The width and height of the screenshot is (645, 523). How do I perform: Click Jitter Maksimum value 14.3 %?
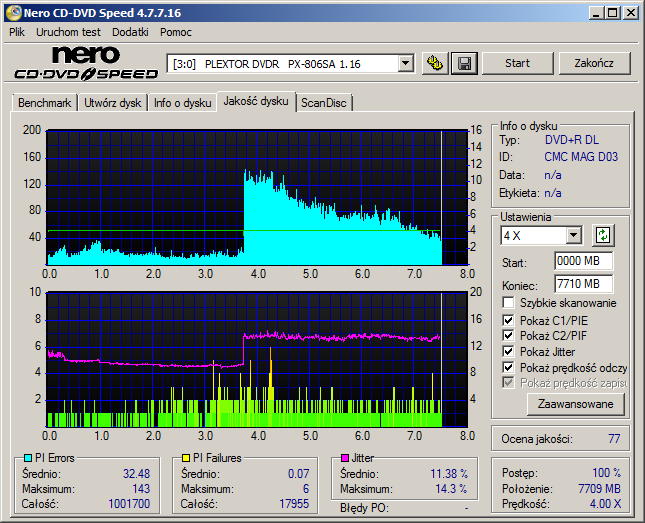click(451, 489)
